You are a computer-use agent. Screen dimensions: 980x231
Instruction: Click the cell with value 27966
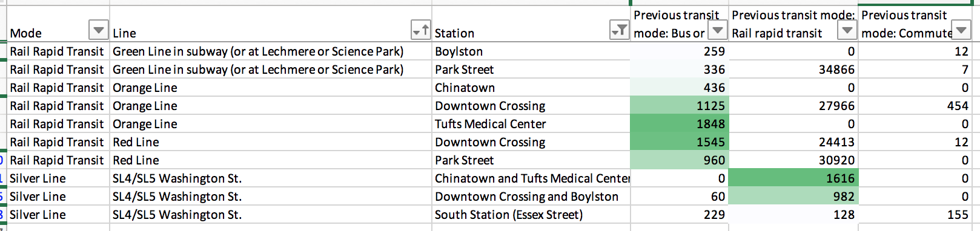(x=793, y=106)
